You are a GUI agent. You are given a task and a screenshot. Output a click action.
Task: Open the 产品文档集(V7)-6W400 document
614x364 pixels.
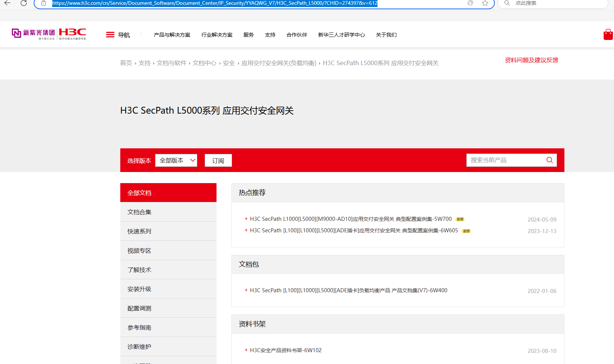pos(349,290)
